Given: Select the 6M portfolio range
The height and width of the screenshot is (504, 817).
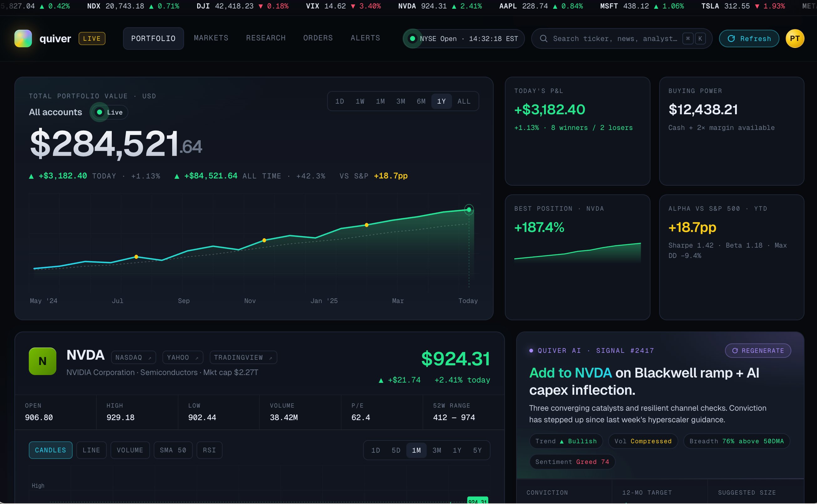Looking at the screenshot, I should [421, 101].
